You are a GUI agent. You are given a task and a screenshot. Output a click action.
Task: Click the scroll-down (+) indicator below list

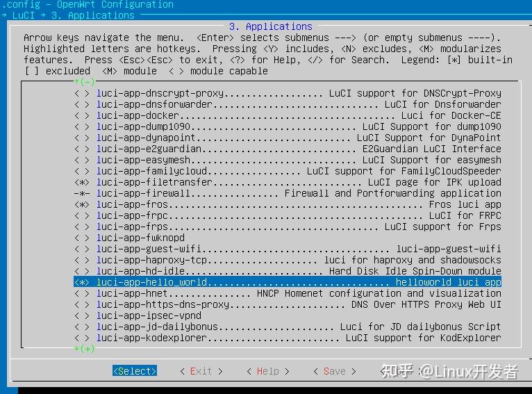tap(84, 349)
